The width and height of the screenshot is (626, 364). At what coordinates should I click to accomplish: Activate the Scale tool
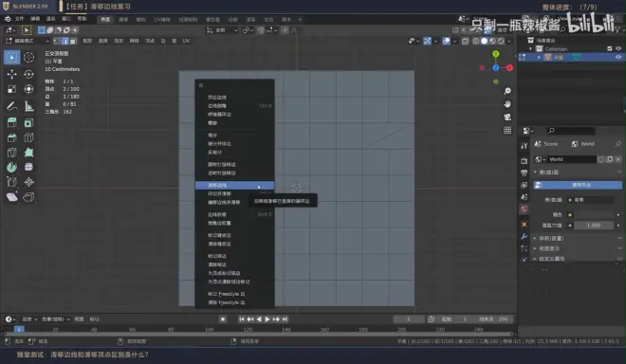coord(12,89)
